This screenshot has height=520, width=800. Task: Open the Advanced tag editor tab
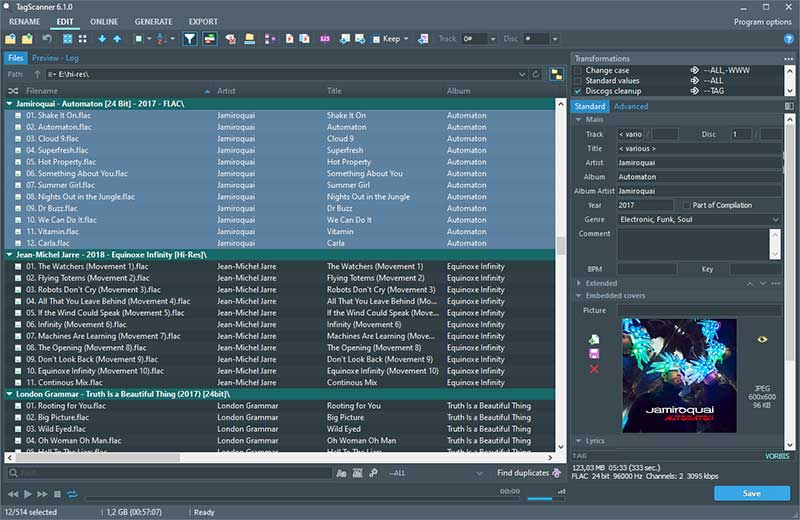tap(631, 106)
